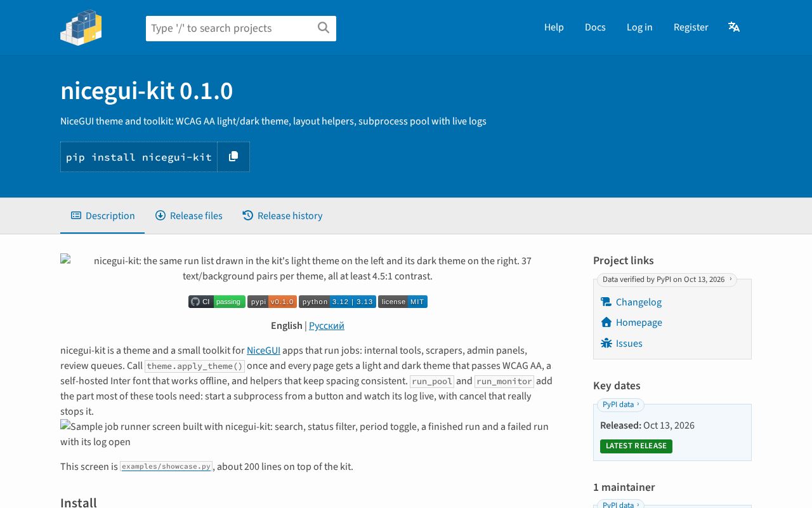Click the license MIT badge
Image resolution: width=812 pixels, height=508 pixels.
coord(403,302)
